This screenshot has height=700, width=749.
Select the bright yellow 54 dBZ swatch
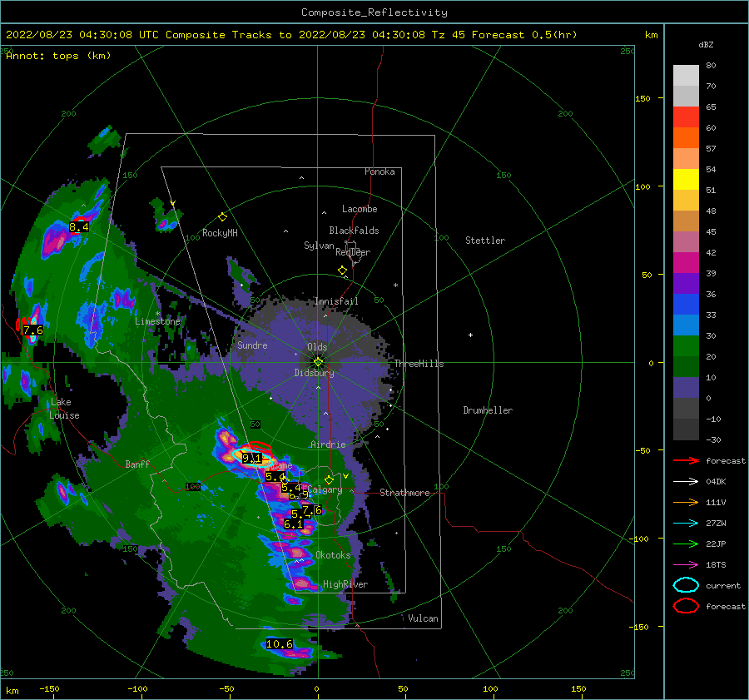(x=686, y=179)
